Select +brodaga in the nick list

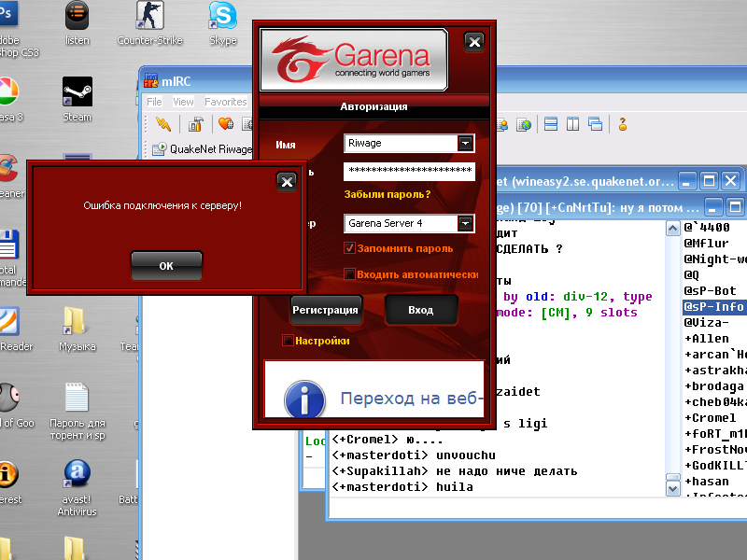pyautogui.click(x=713, y=386)
